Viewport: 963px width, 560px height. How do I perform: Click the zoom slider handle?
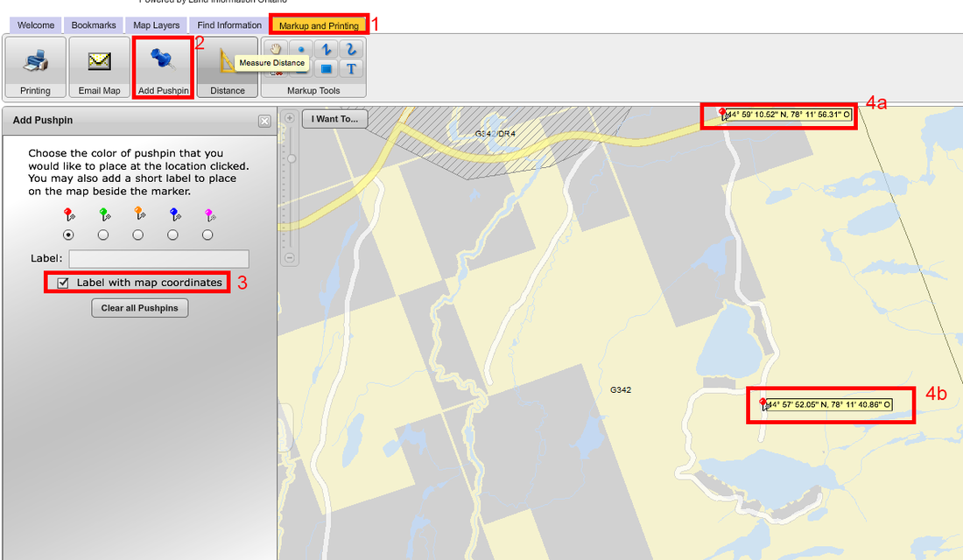[x=292, y=158]
